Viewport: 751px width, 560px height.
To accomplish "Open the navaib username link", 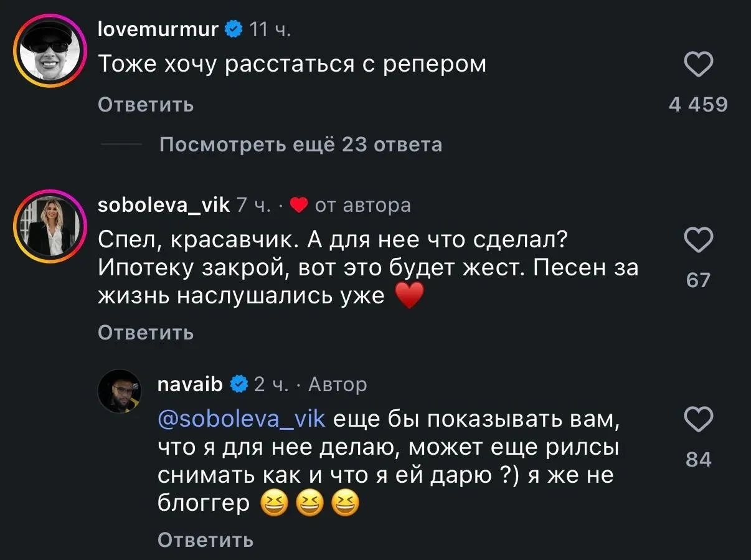I will 191,384.
